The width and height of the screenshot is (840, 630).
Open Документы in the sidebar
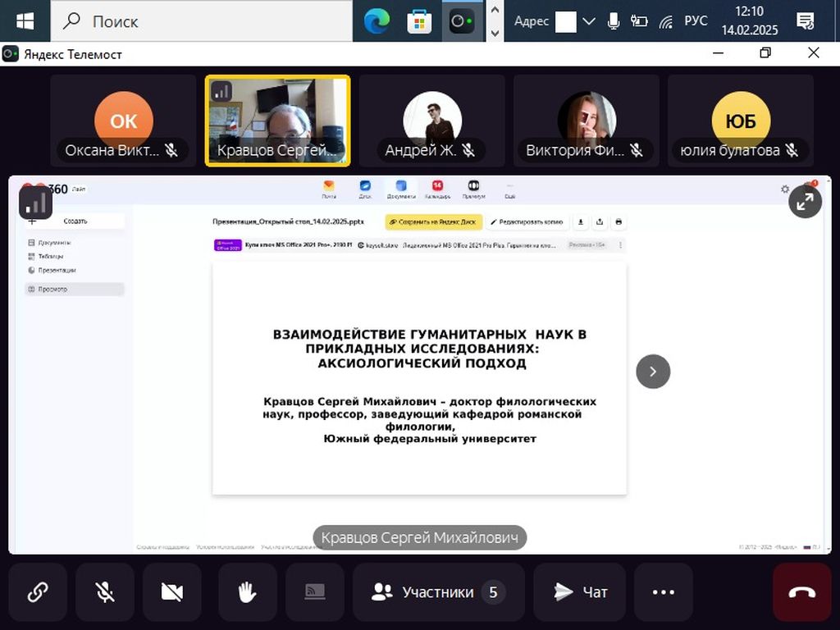pyautogui.click(x=50, y=243)
